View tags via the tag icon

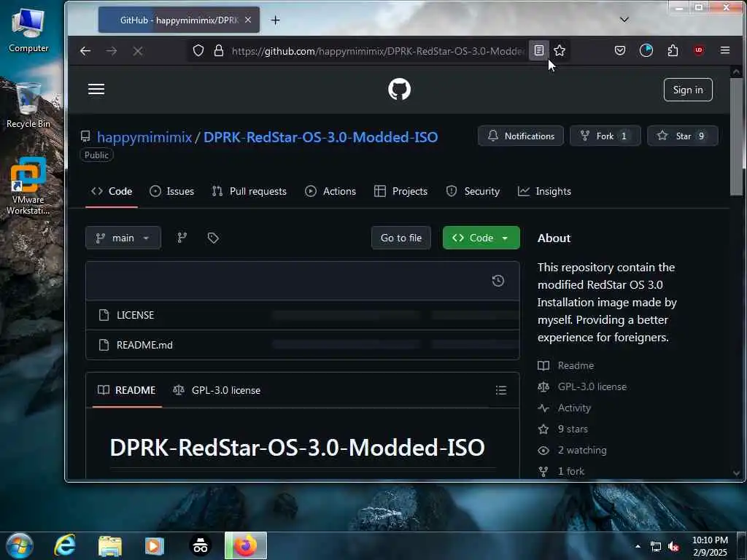(213, 238)
